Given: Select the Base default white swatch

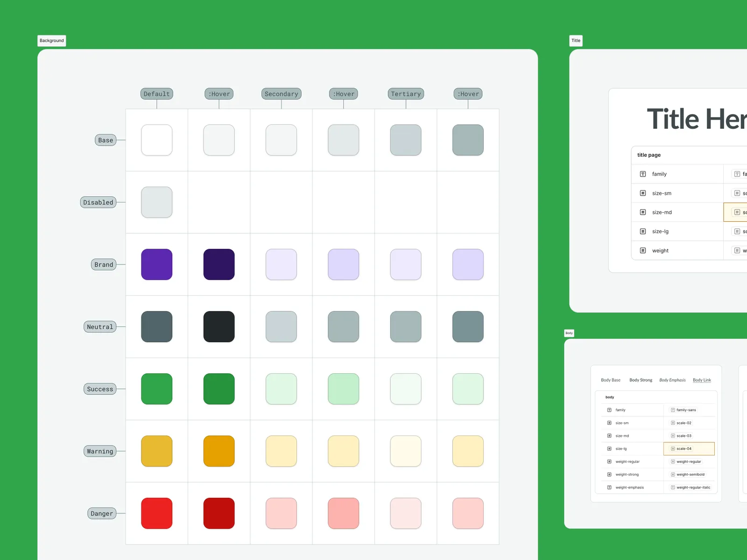Looking at the screenshot, I should pos(157,140).
